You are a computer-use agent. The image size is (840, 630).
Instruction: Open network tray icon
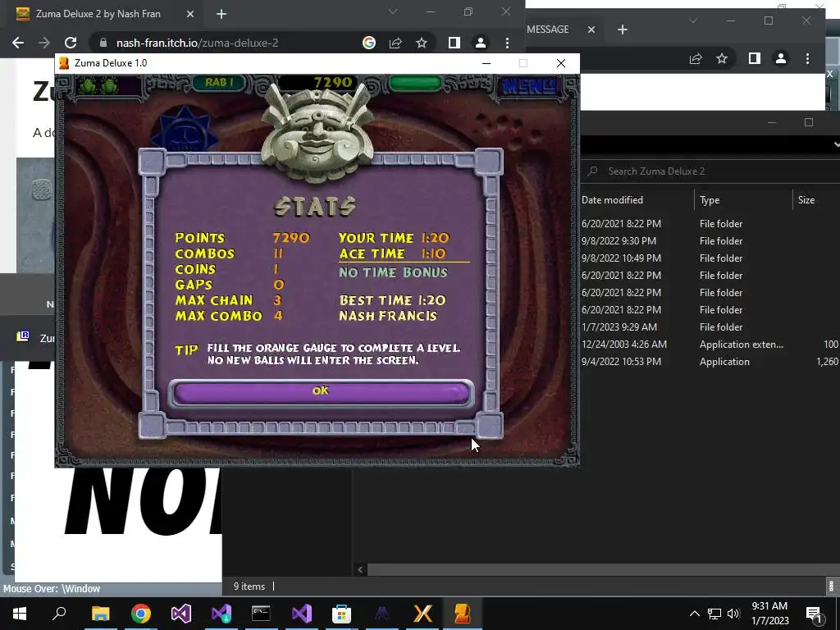pyautogui.click(x=714, y=614)
